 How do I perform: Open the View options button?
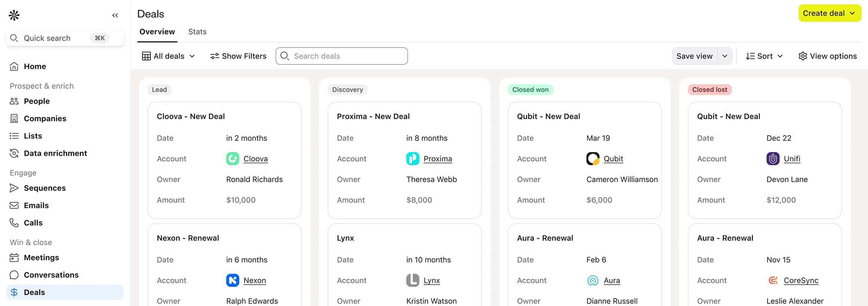tap(827, 56)
